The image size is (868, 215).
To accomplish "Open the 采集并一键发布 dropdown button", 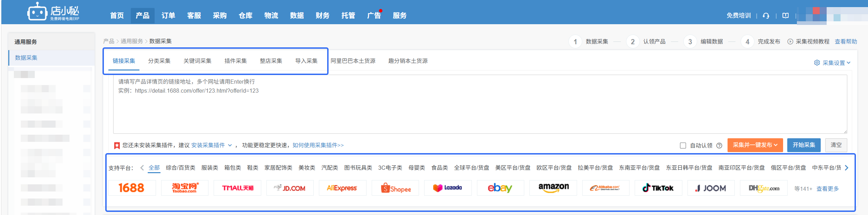I will pyautogui.click(x=755, y=145).
